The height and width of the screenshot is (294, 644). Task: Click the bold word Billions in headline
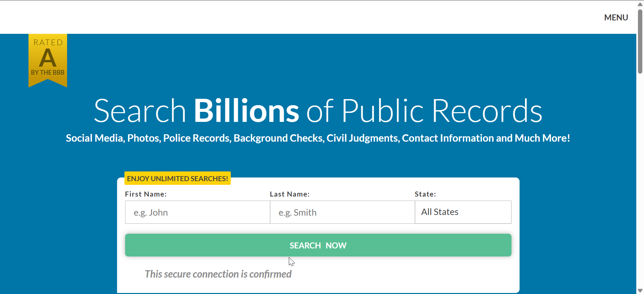(246, 111)
